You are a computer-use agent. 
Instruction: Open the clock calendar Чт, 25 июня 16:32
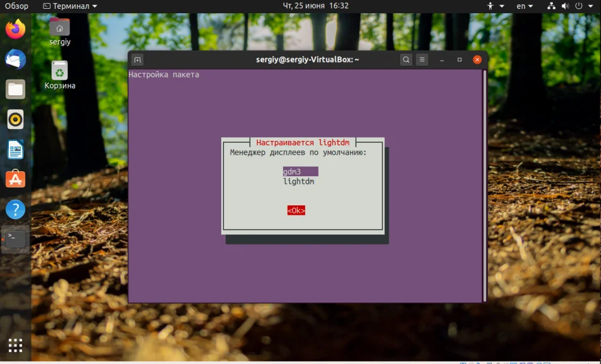pos(315,6)
